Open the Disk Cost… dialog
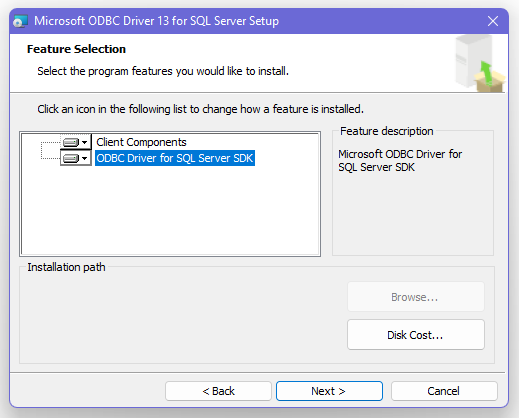 tap(416, 335)
